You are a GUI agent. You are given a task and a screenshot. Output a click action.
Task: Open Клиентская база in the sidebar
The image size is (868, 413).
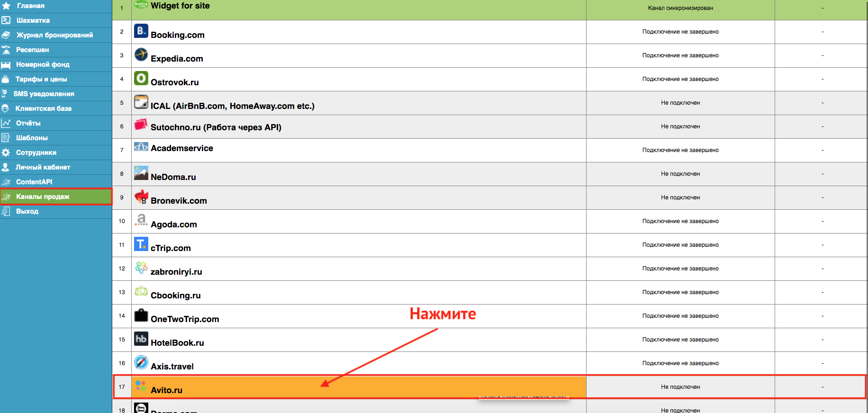tap(44, 108)
